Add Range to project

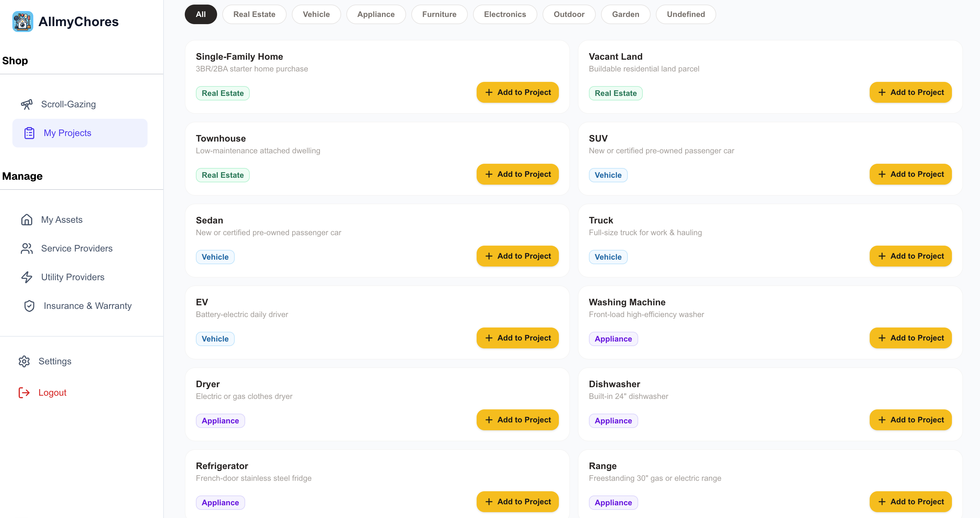pos(910,502)
